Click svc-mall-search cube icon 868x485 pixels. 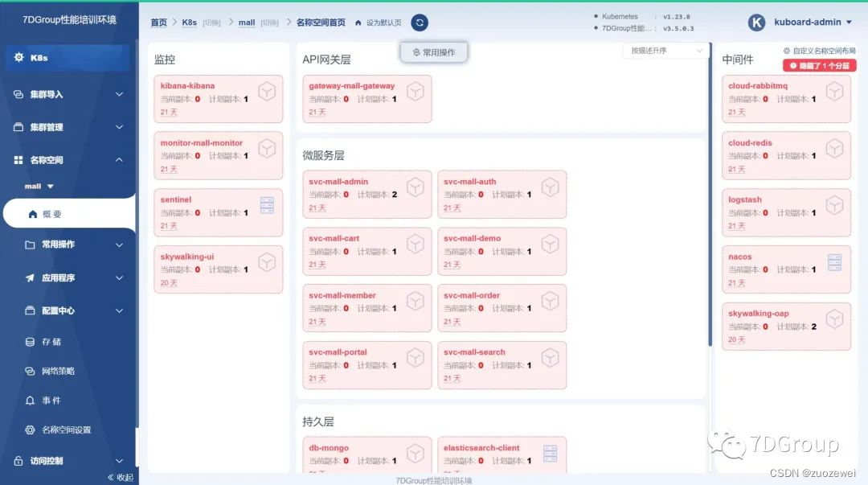550,357
